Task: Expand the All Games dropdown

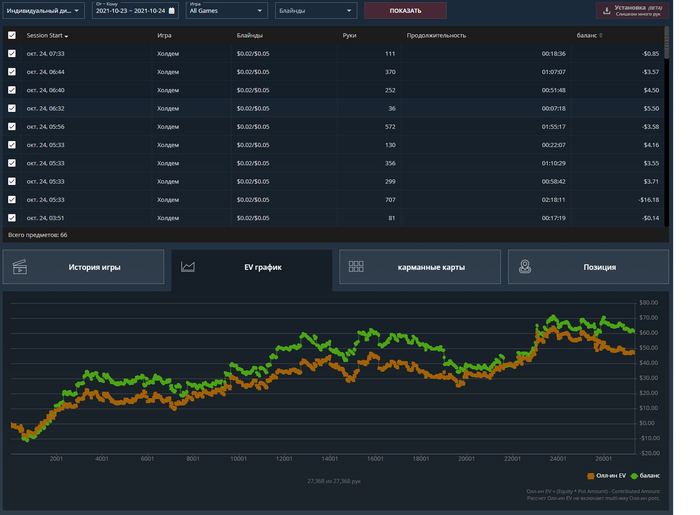Action: [227, 11]
